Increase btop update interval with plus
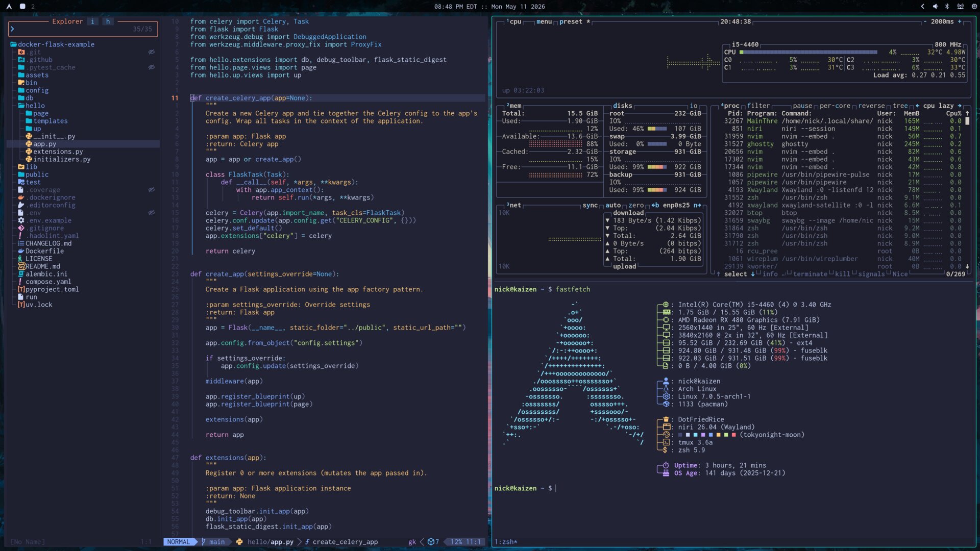Image resolution: width=980 pixels, height=551 pixels. click(x=960, y=21)
